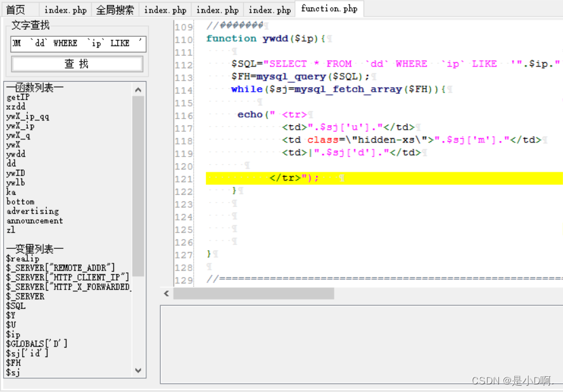Select $sj at the bottom of variable list
The height and width of the screenshot is (392, 563).
13,372
